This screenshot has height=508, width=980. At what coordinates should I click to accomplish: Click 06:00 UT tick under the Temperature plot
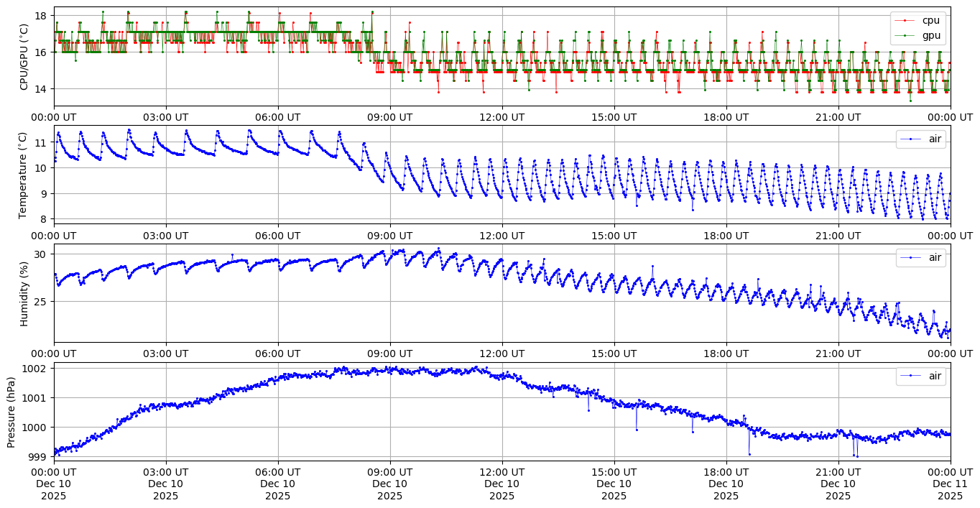278,235
